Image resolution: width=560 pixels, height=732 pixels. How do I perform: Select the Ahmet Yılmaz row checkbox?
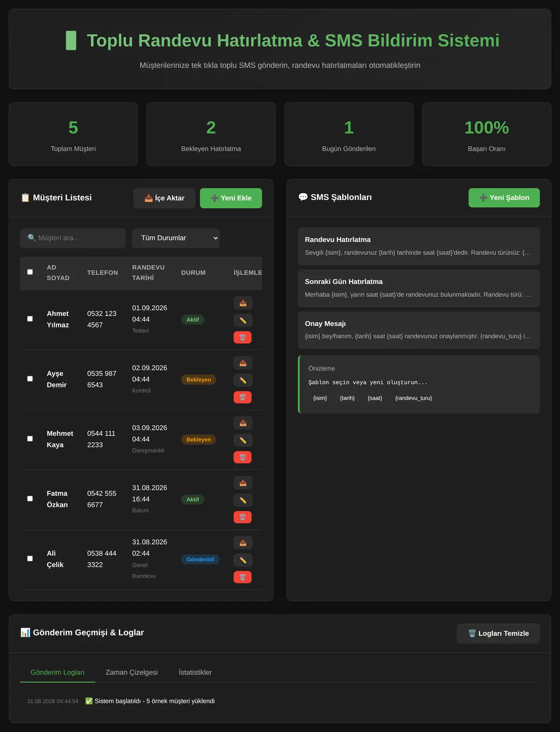(x=30, y=319)
